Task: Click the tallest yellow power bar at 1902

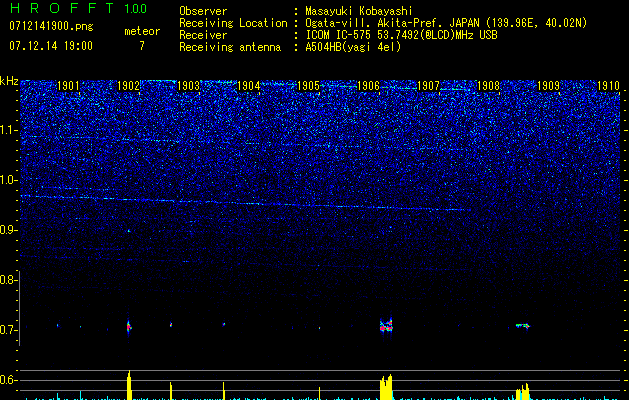Action: tap(129, 385)
